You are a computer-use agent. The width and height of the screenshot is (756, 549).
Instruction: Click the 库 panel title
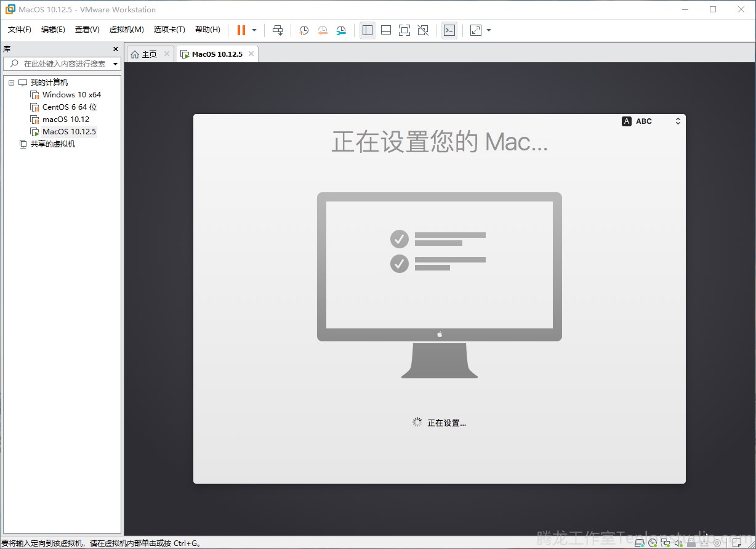click(x=7, y=49)
